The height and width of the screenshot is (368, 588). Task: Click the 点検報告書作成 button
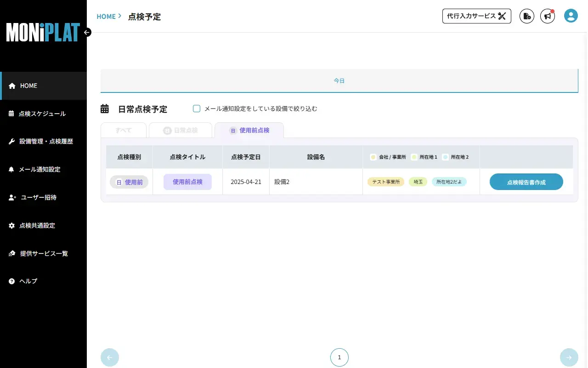526,182
